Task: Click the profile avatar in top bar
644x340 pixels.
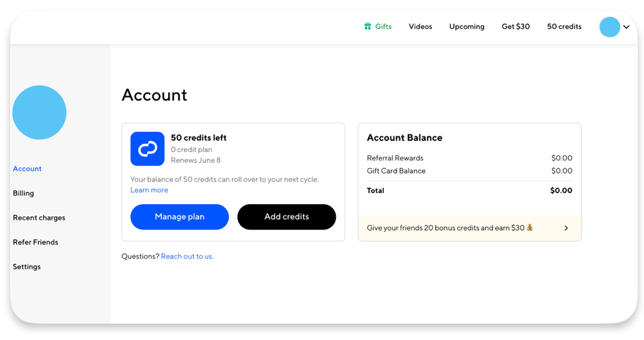Action: [609, 27]
